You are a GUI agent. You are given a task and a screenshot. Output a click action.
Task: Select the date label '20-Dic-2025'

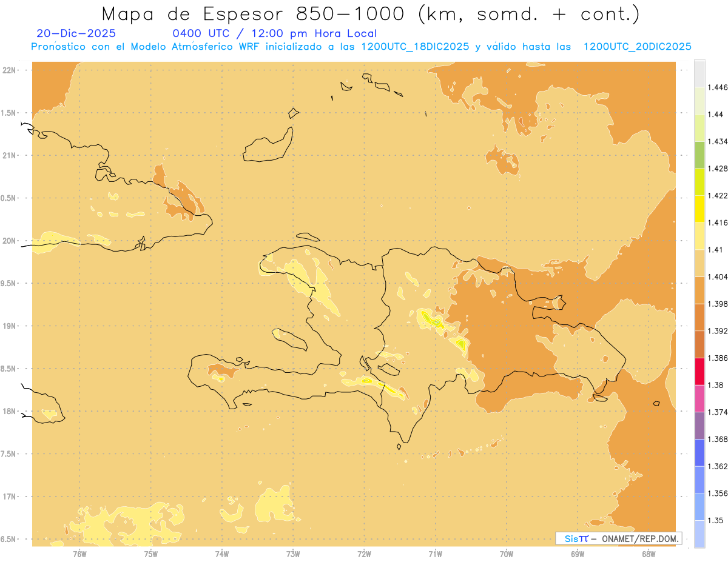tap(76, 33)
